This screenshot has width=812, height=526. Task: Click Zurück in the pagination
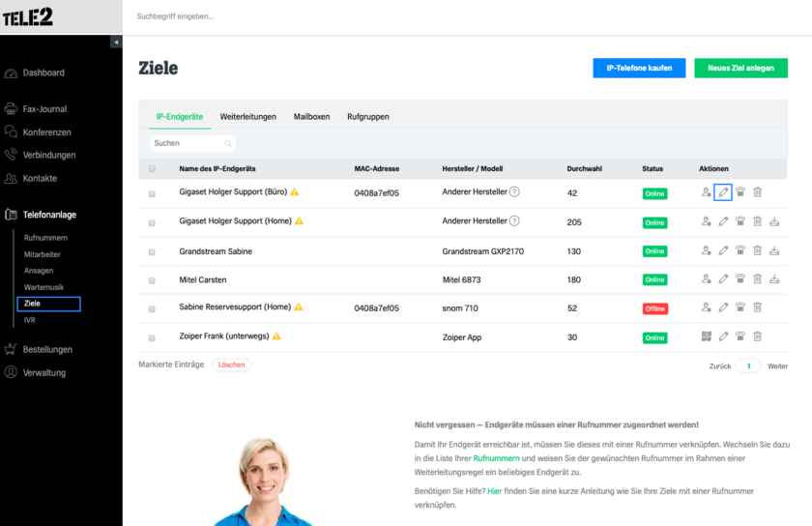[720, 365]
